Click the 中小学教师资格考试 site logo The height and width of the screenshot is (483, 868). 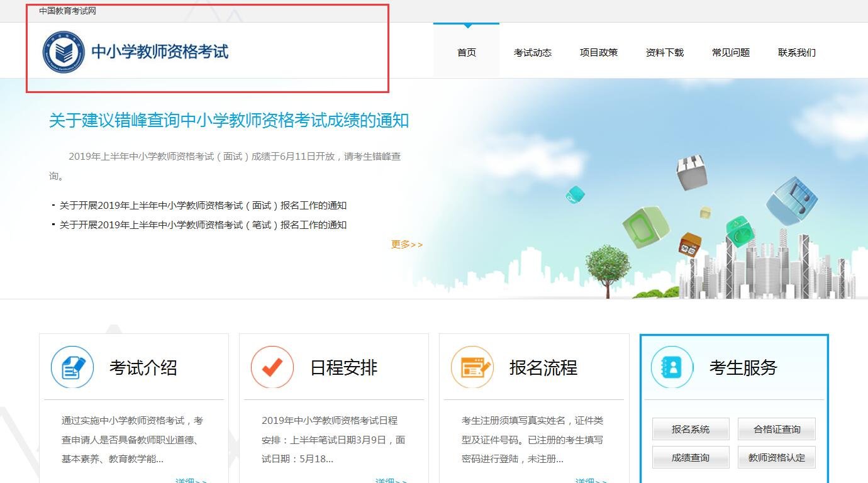[135, 52]
